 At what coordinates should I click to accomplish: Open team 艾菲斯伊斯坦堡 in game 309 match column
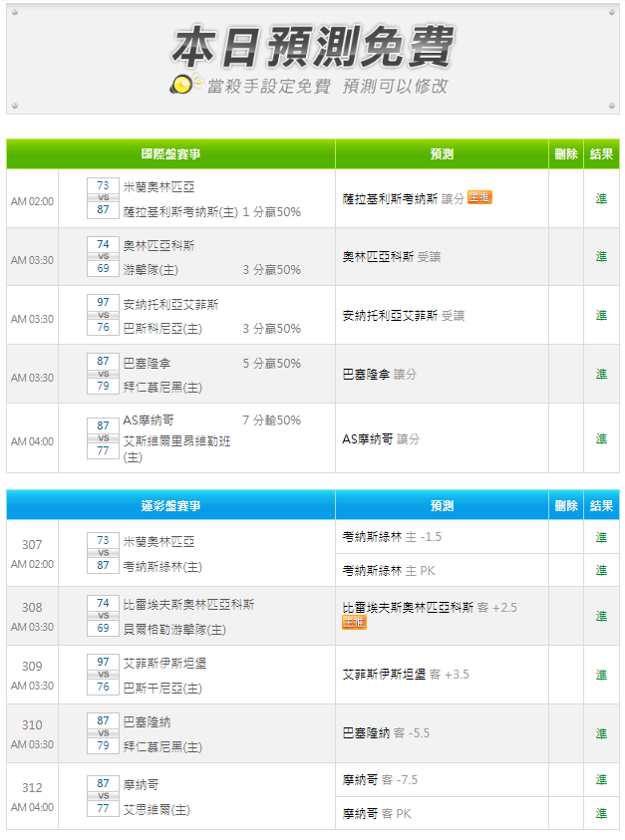click(164, 664)
